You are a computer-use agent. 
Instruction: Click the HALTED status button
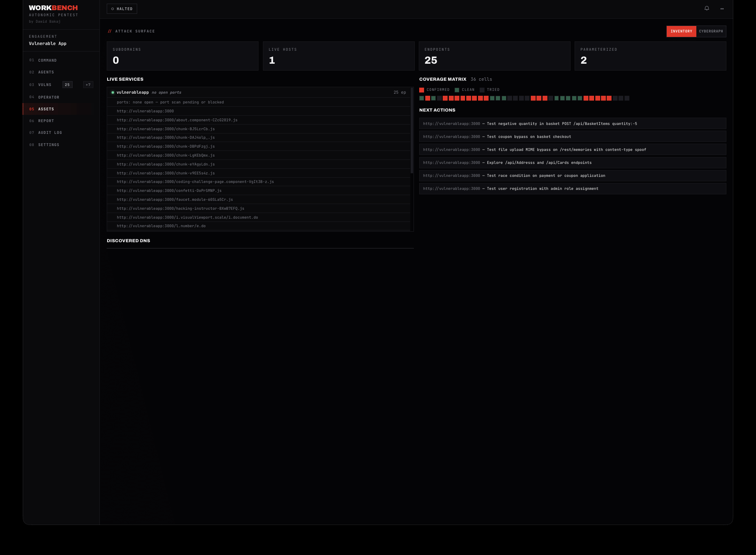coord(122,9)
